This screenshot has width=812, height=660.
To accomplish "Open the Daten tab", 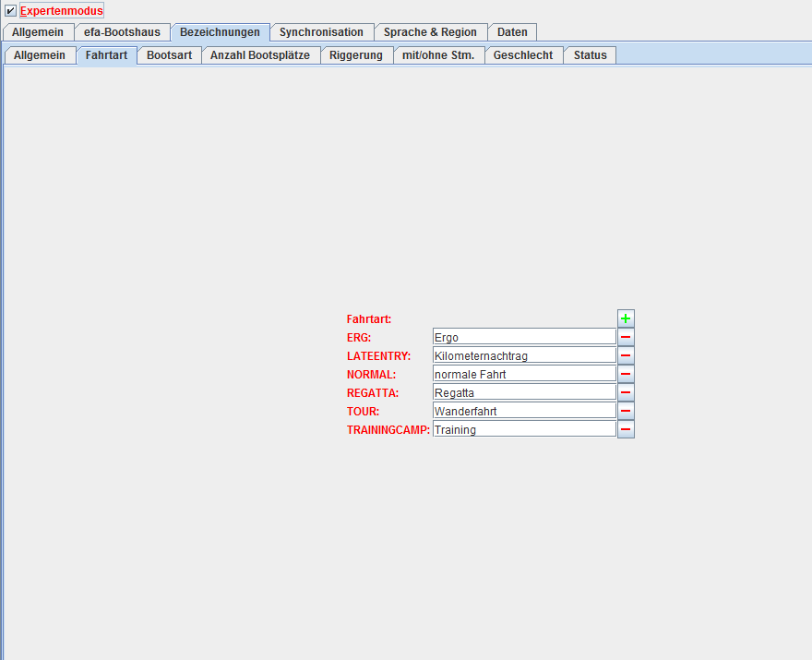I will point(512,32).
